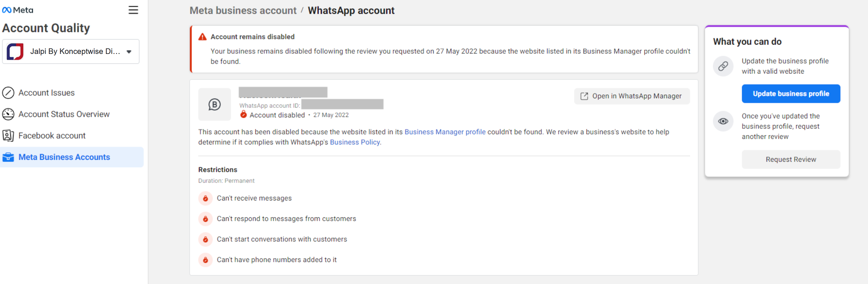Click icon beside Can't have phone numbers added
Viewport: 868px width, 284px height.
coord(205,260)
